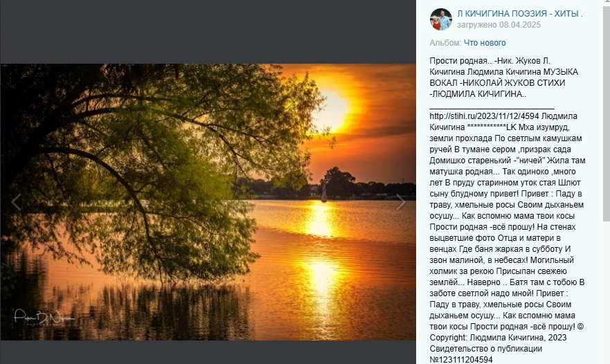
Task: Click the scrollbar track below the thumb
Action: coord(606,291)
